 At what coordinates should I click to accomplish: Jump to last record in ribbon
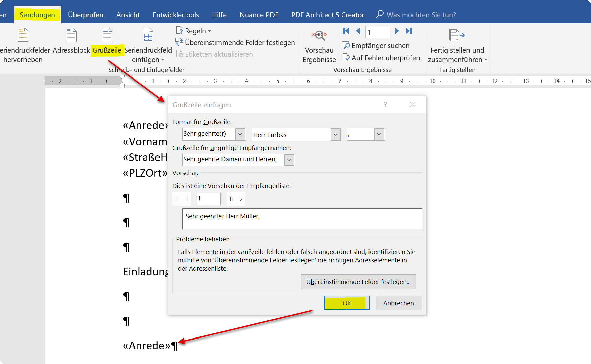(x=409, y=31)
